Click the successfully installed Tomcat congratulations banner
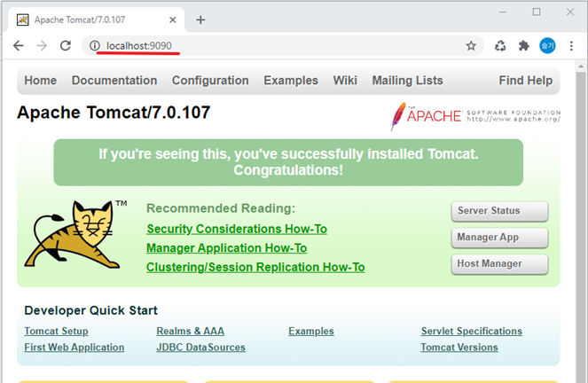This screenshot has width=588, height=383. [288, 162]
